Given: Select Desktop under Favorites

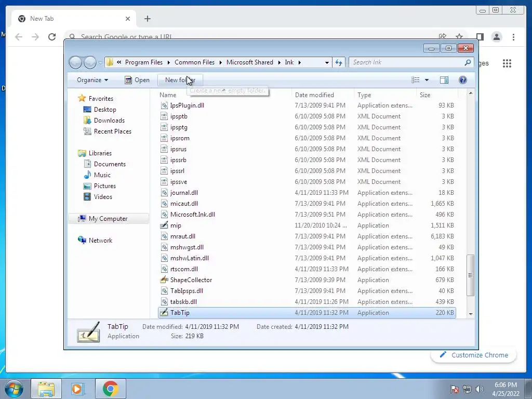Looking at the screenshot, I should [x=105, y=110].
